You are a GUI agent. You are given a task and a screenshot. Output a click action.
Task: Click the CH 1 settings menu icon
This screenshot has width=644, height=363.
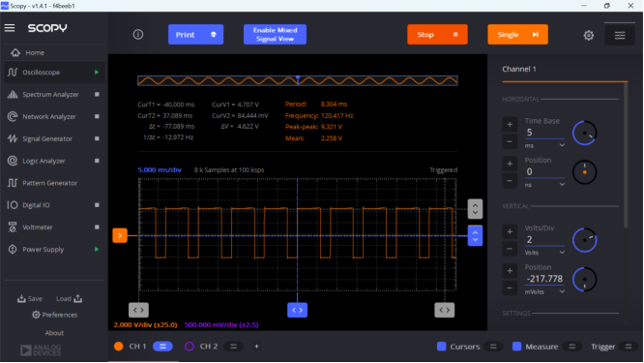point(162,347)
